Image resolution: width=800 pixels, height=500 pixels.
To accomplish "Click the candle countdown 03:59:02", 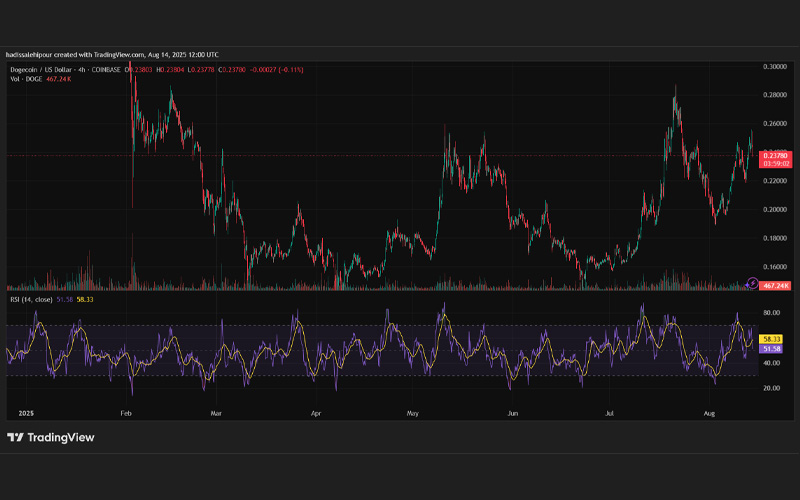I will point(776,164).
